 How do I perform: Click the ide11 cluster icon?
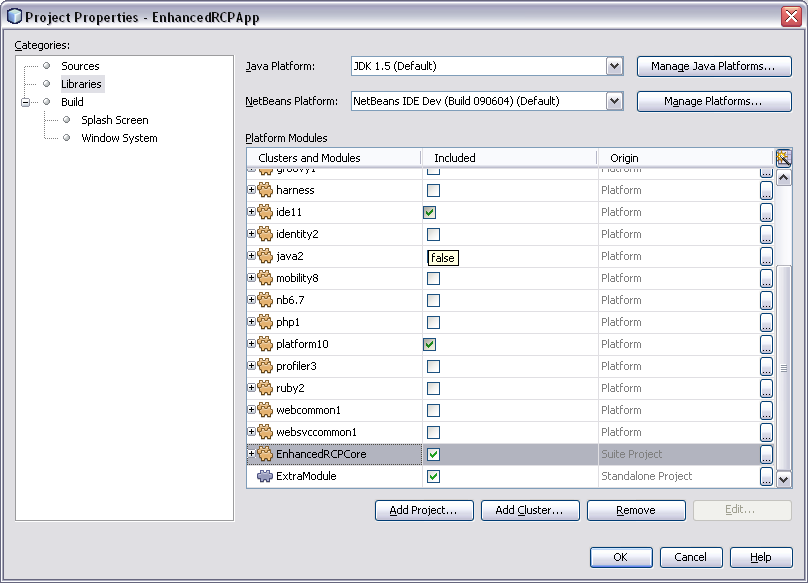265,212
